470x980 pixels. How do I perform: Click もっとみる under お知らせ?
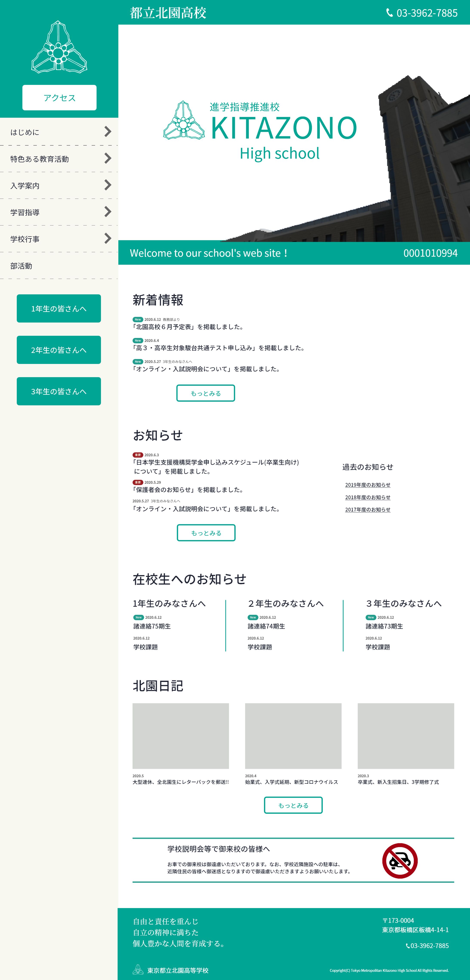(x=206, y=533)
